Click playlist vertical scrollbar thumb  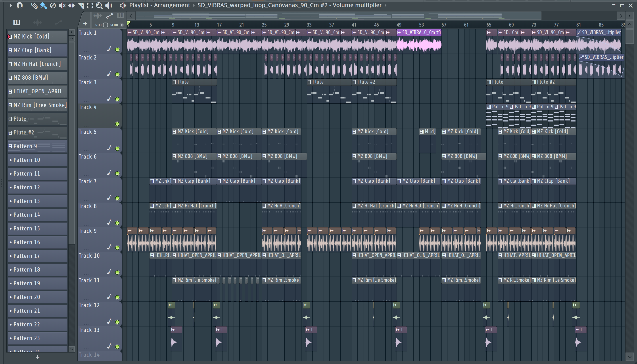630,36
